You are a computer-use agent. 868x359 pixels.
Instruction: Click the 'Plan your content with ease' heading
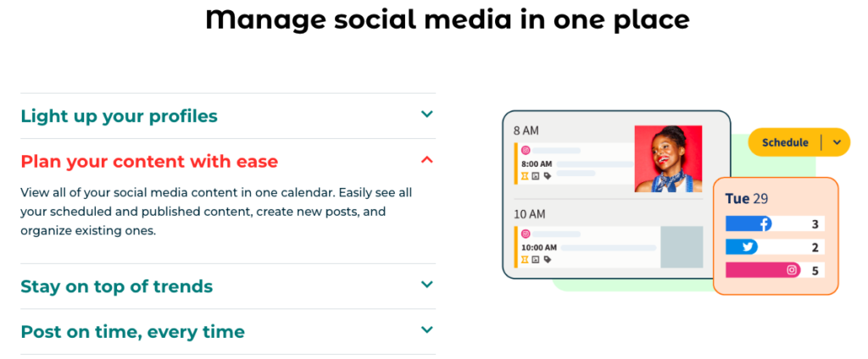click(x=149, y=161)
